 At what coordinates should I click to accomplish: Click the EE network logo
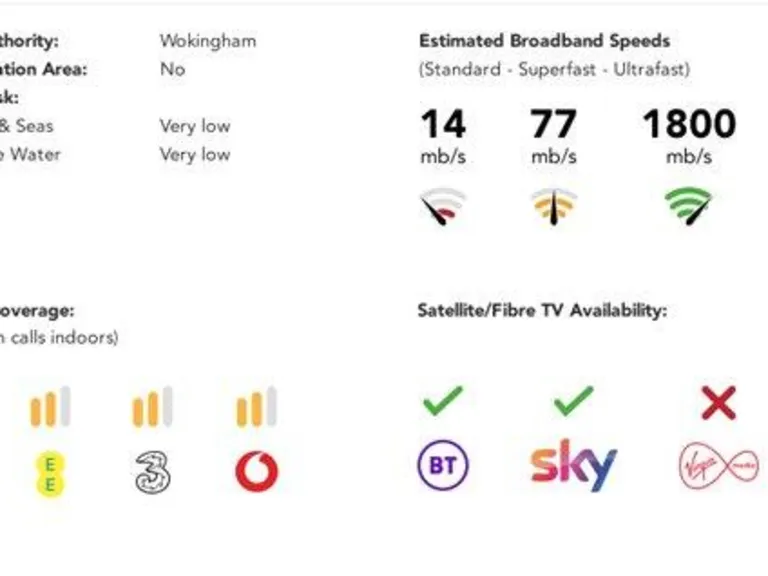click(49, 473)
